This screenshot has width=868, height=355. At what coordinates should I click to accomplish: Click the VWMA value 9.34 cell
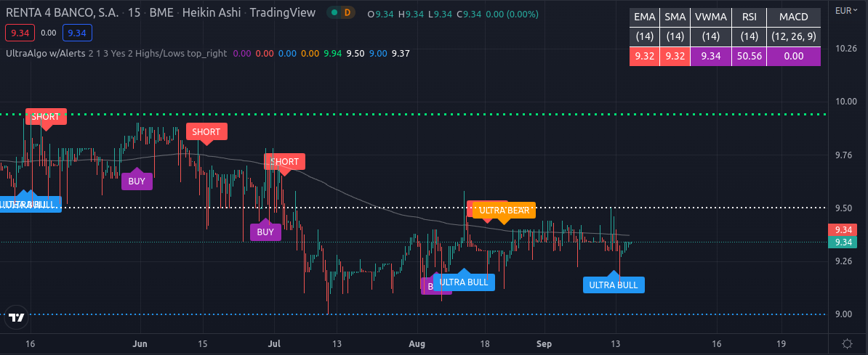tap(711, 57)
